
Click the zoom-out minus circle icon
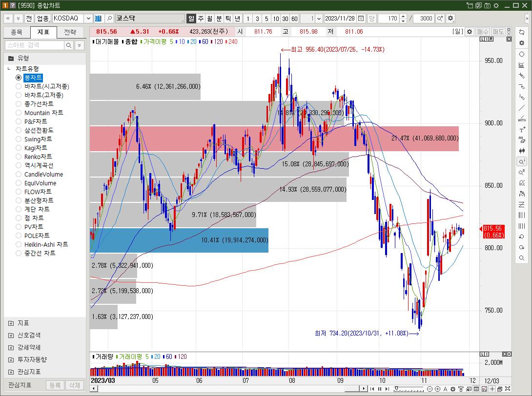(x=430, y=389)
